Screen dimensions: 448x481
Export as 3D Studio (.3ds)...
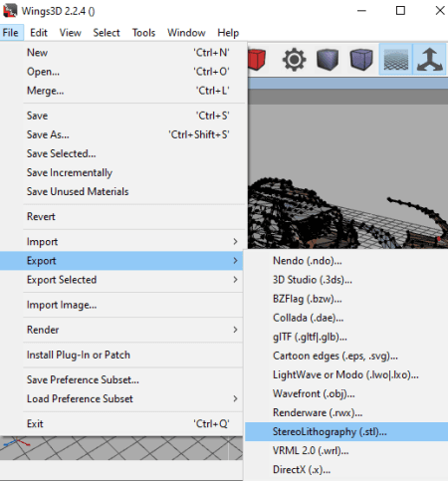tap(346, 280)
